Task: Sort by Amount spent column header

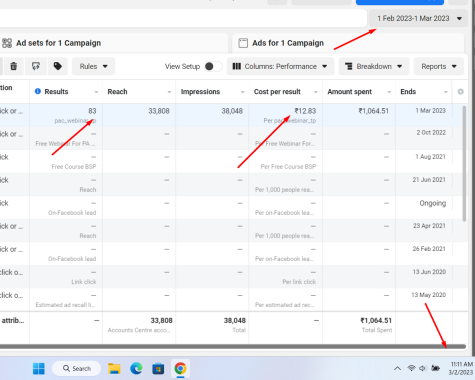Action: tap(349, 92)
